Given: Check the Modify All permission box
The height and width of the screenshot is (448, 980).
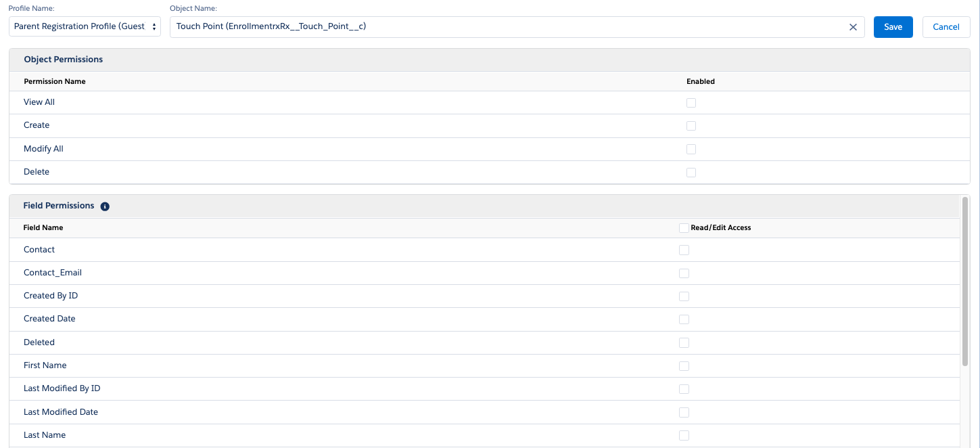Looking at the screenshot, I should click(691, 149).
